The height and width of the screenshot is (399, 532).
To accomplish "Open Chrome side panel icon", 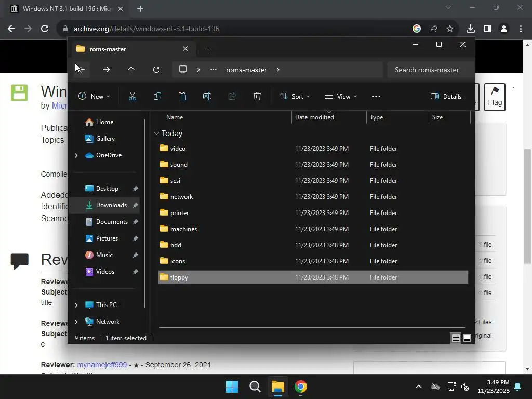I will 487,29.
